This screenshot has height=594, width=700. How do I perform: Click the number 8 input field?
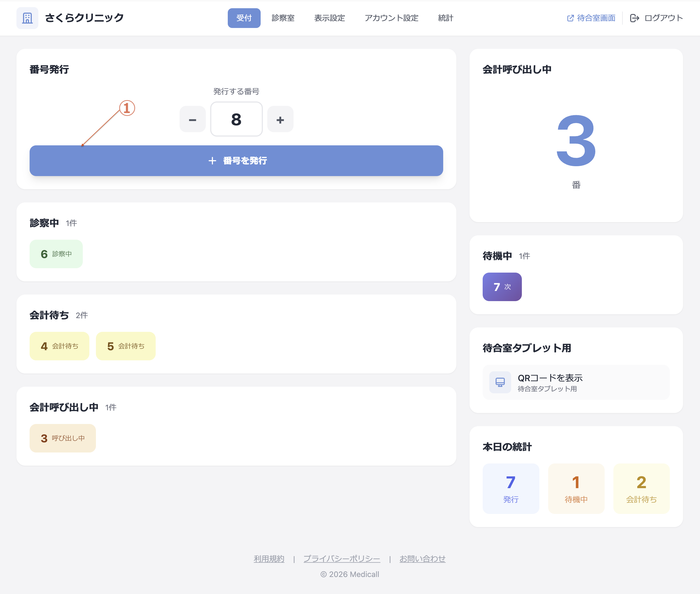coord(236,119)
